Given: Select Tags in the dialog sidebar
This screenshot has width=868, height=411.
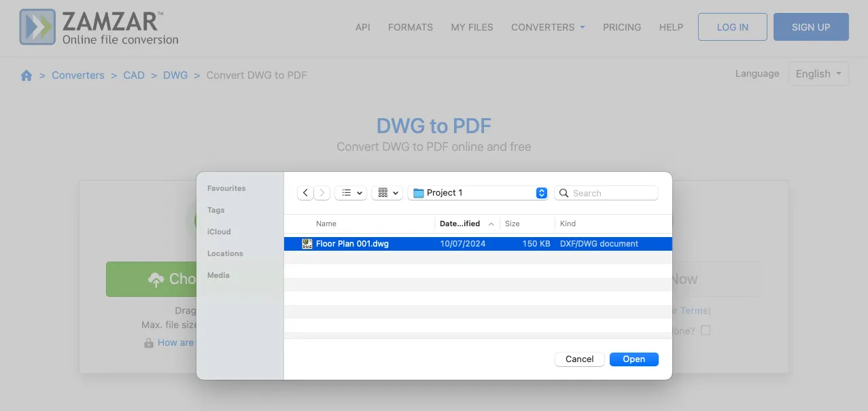Looking at the screenshot, I should click(216, 210).
